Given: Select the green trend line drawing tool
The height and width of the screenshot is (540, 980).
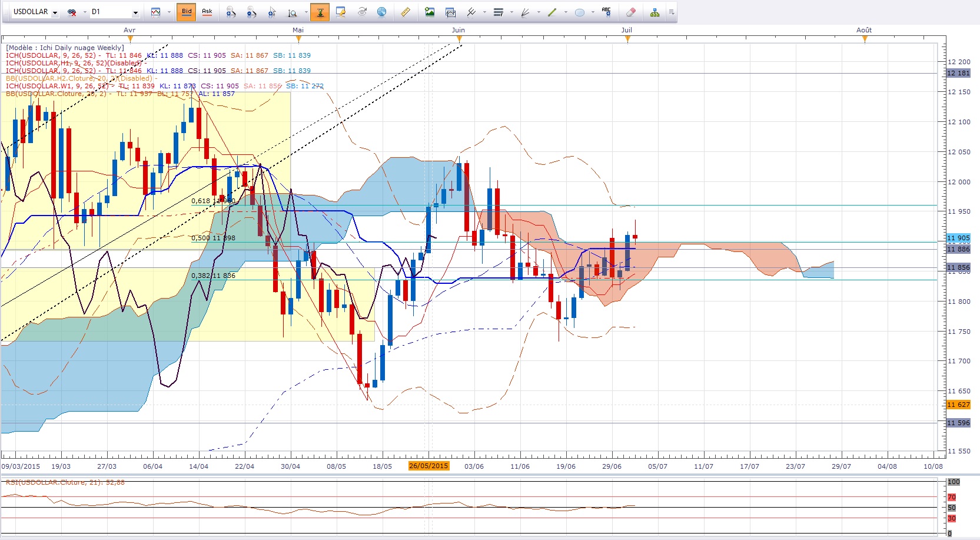Looking at the screenshot, I should click(552, 12).
